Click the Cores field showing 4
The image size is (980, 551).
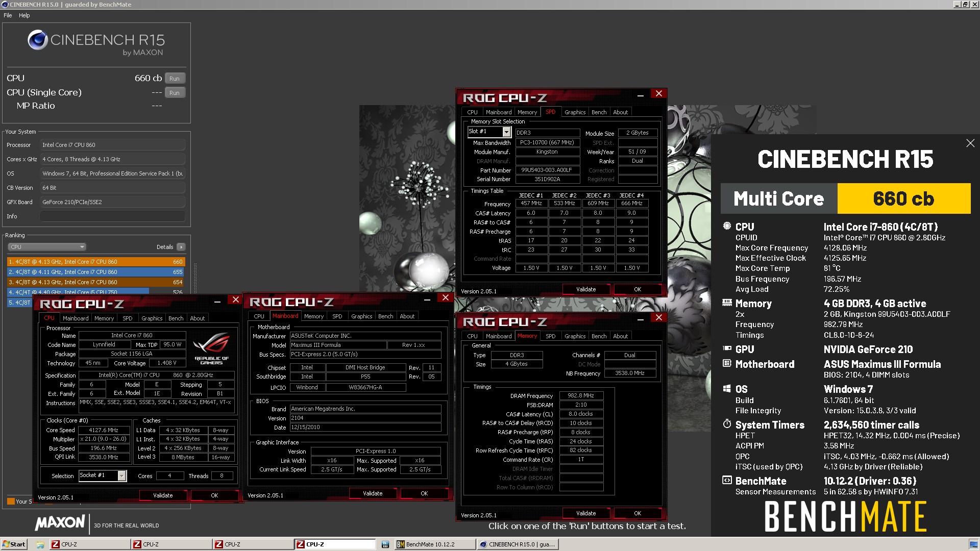(170, 475)
